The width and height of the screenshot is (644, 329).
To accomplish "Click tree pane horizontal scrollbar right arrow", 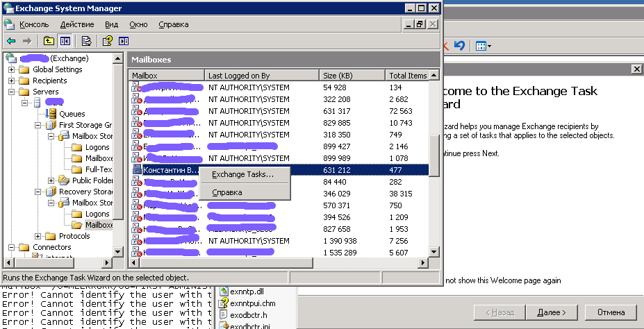I will tap(107, 262).
